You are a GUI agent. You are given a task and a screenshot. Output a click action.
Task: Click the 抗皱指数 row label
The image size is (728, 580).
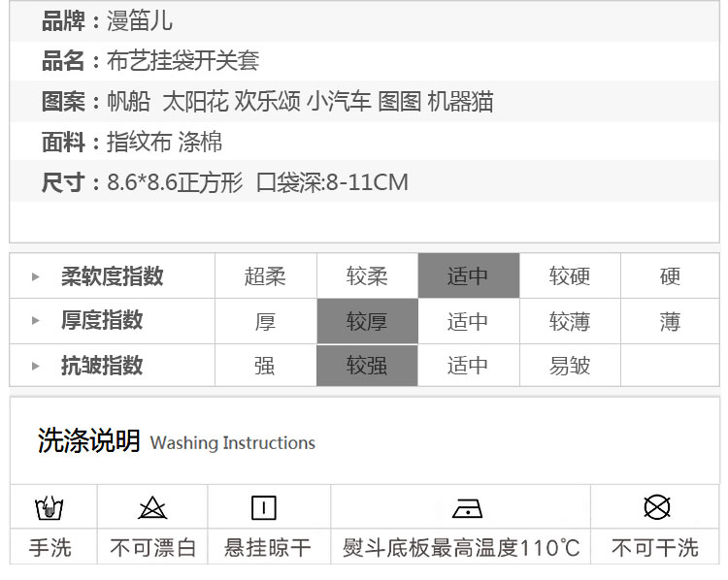click(x=102, y=366)
